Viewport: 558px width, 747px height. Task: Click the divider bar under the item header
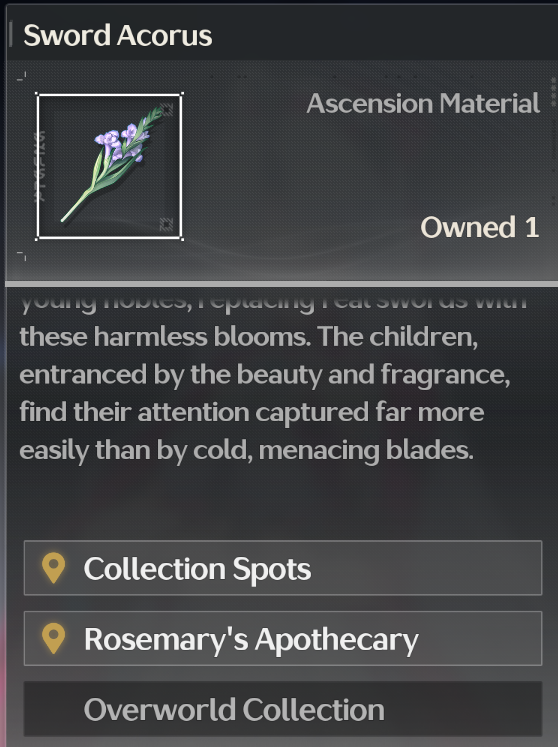click(281, 284)
